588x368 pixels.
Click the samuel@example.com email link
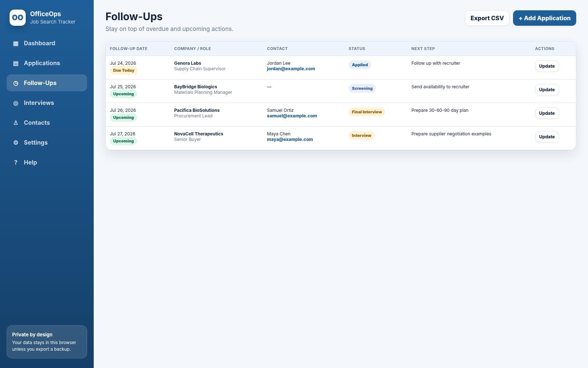(x=292, y=116)
